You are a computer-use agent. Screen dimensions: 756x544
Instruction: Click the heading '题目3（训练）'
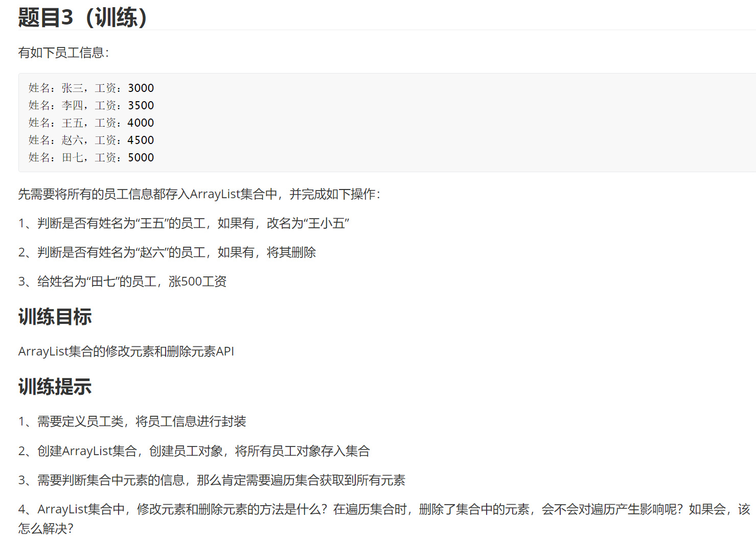click(x=83, y=17)
